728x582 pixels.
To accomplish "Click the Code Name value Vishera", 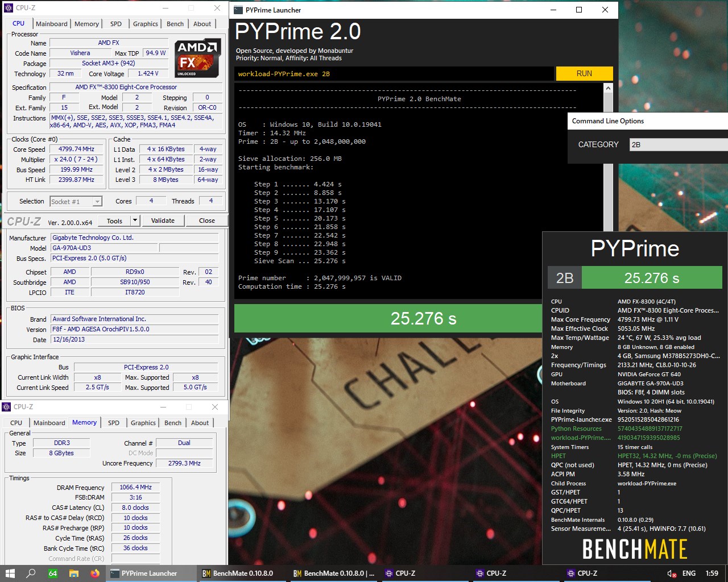I will tap(80, 53).
